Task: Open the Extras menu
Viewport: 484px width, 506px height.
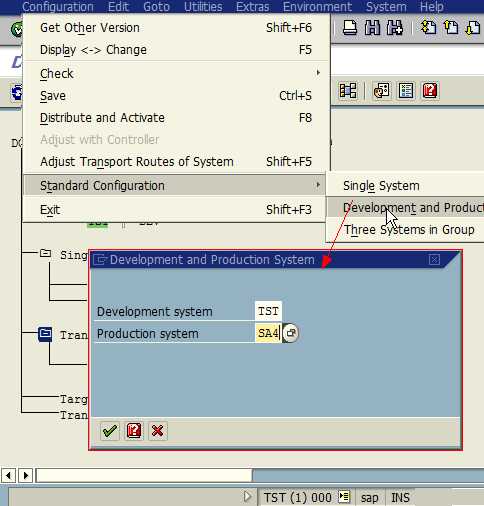Action: 252,7
